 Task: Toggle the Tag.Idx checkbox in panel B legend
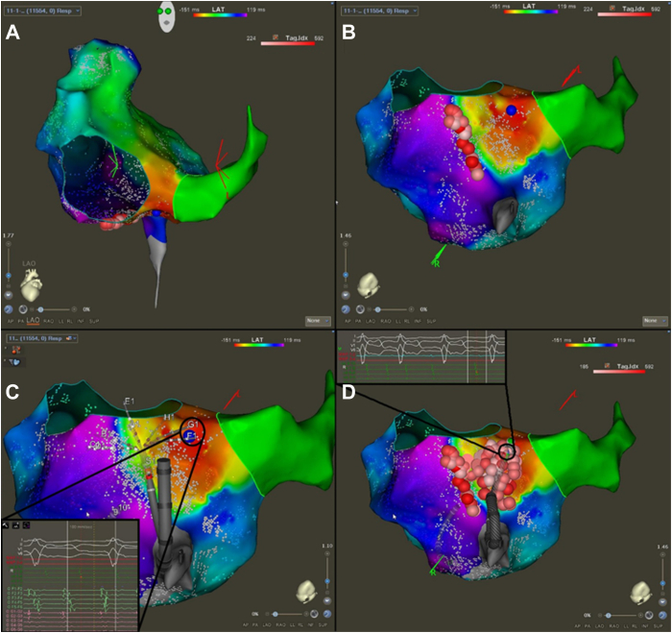click(612, 8)
